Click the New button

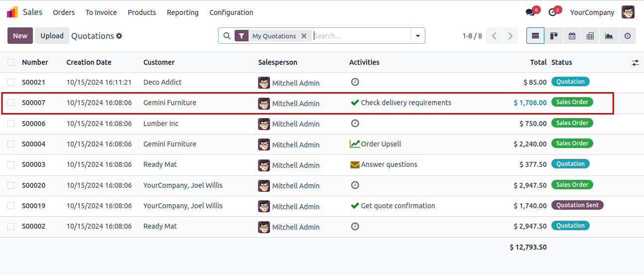pyautogui.click(x=20, y=36)
